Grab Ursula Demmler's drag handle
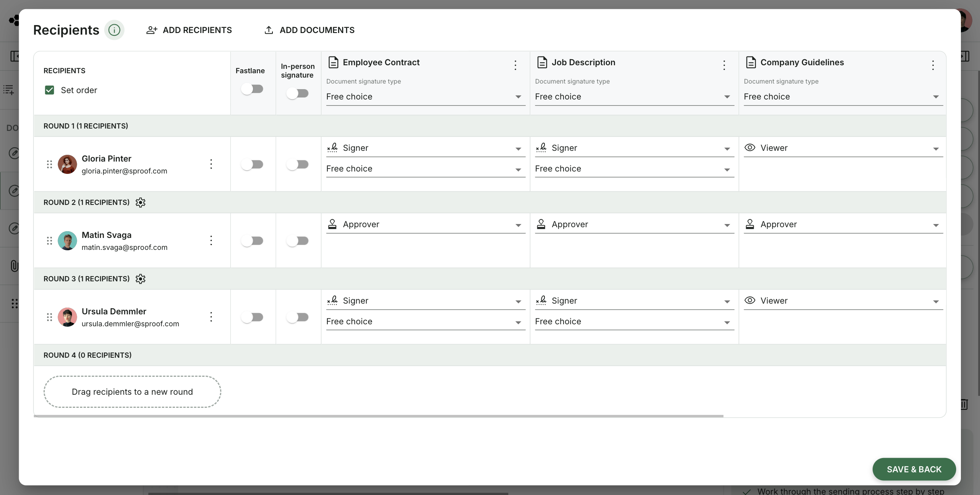This screenshot has width=980, height=495. 49,317
